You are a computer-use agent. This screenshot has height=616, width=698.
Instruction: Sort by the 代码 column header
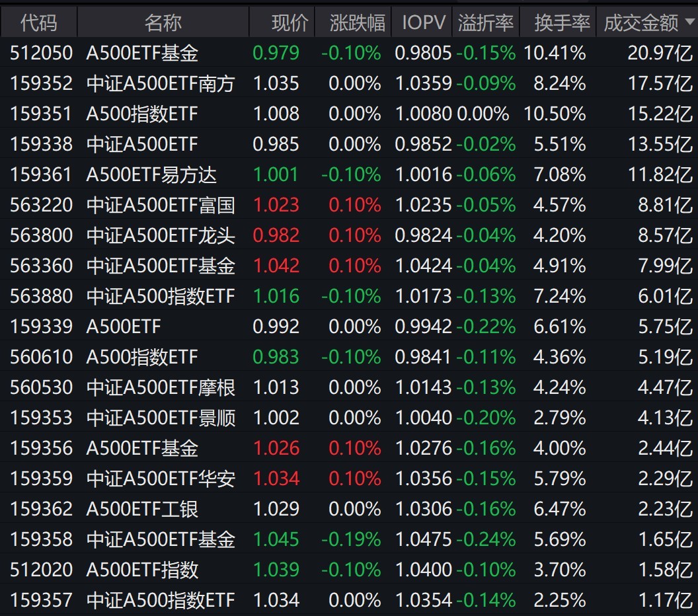[39, 22]
